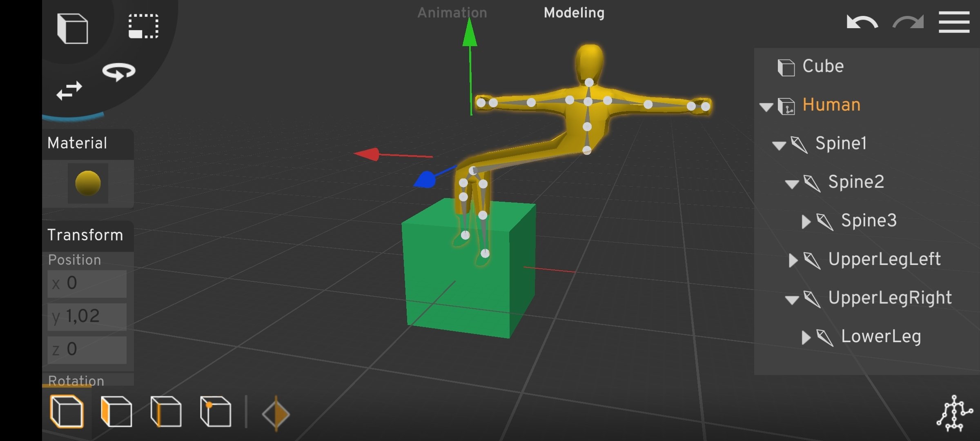Screen dimensions: 980x441
Task: Open the hamburger main menu
Action: click(x=954, y=22)
